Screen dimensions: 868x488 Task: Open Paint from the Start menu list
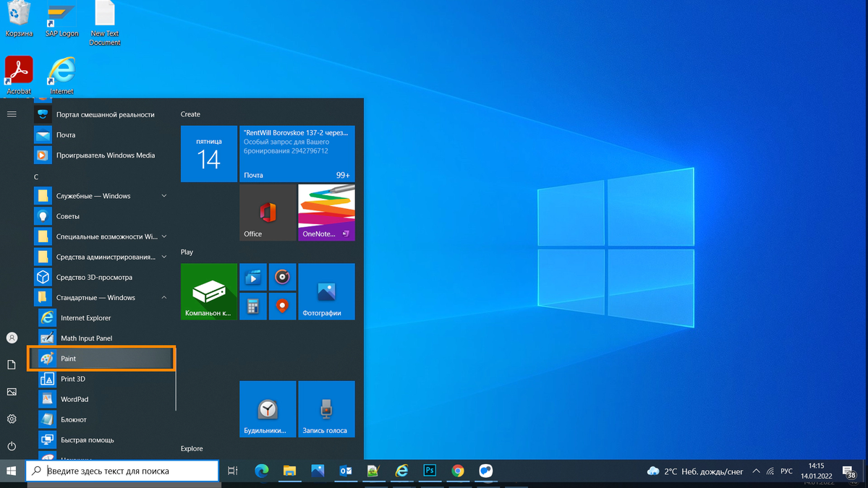(101, 359)
